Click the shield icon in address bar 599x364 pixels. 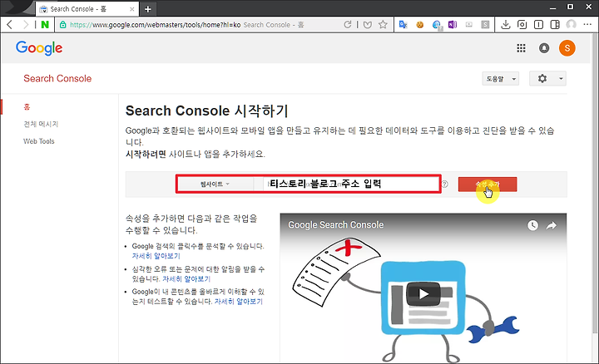(368, 25)
